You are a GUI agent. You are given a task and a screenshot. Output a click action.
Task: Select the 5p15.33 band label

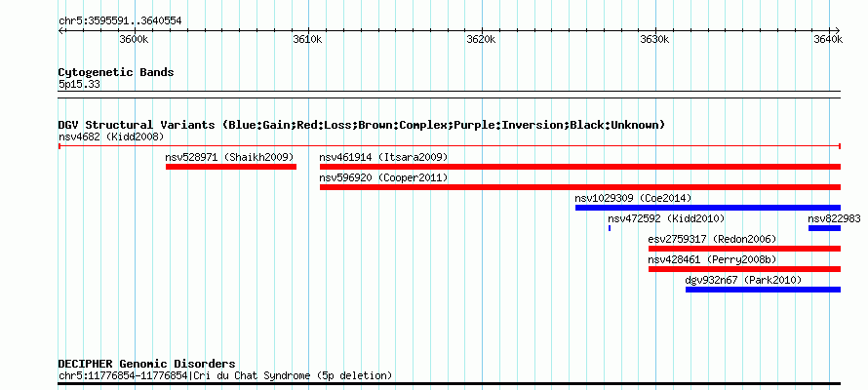tap(79, 85)
